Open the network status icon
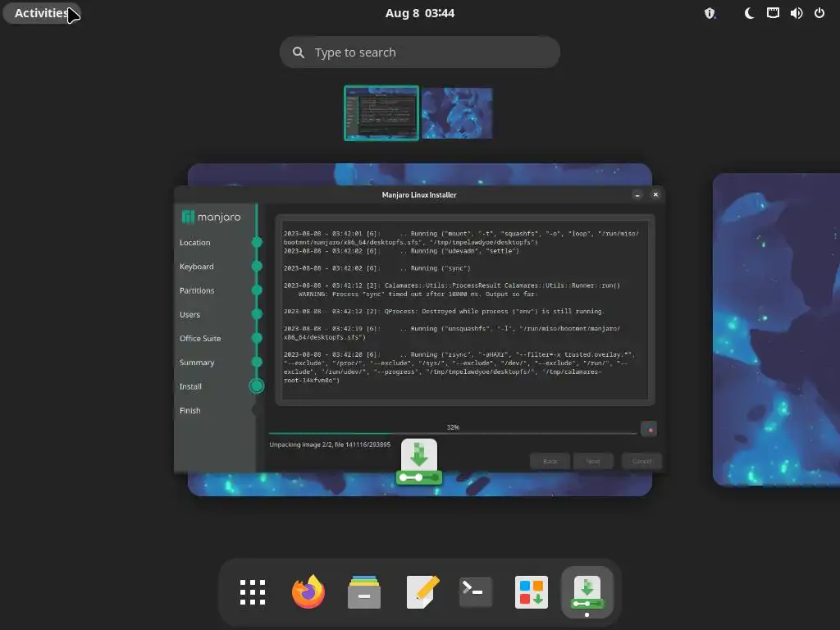 click(773, 13)
